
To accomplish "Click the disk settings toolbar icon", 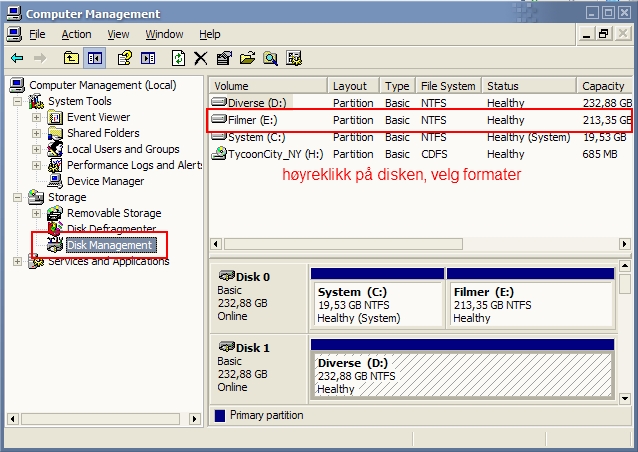I will click(294, 58).
